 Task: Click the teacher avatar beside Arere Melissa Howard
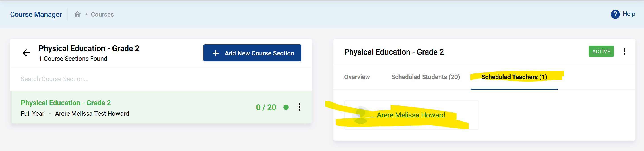[x=361, y=115]
